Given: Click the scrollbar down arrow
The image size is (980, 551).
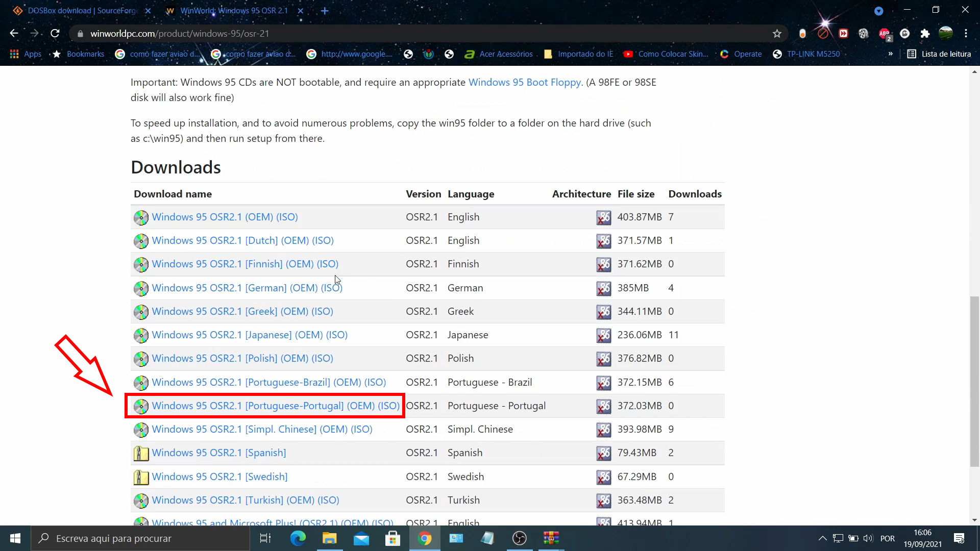Looking at the screenshot, I should click(974, 520).
